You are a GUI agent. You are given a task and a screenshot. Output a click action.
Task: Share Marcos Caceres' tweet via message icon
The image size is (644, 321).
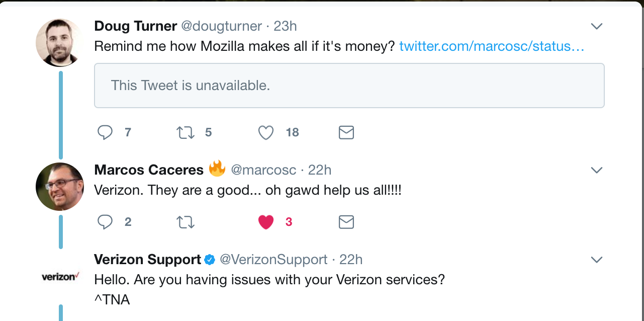tap(346, 222)
